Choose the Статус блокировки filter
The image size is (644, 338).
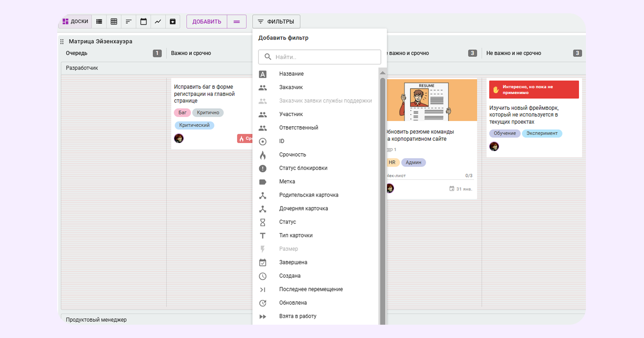303,168
